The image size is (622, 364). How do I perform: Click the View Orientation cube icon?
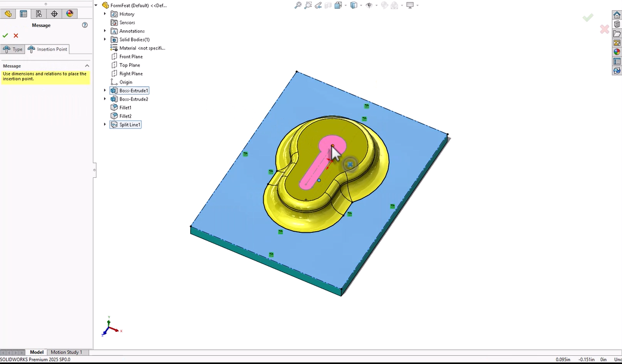pos(338,5)
